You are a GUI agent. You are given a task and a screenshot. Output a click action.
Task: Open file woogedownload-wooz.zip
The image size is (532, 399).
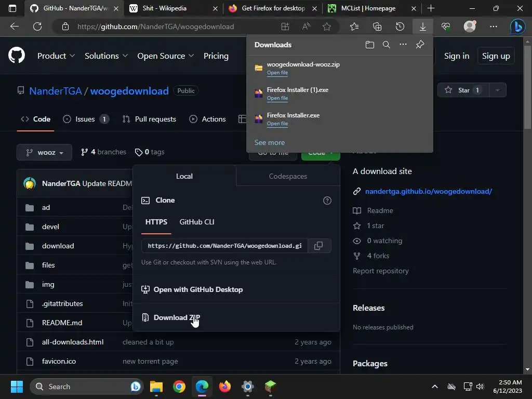coord(277,73)
